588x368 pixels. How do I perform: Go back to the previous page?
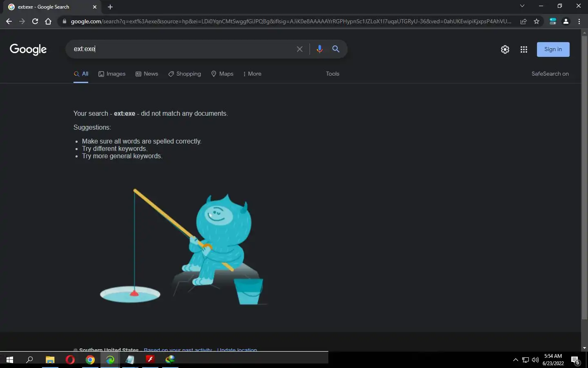(x=9, y=21)
